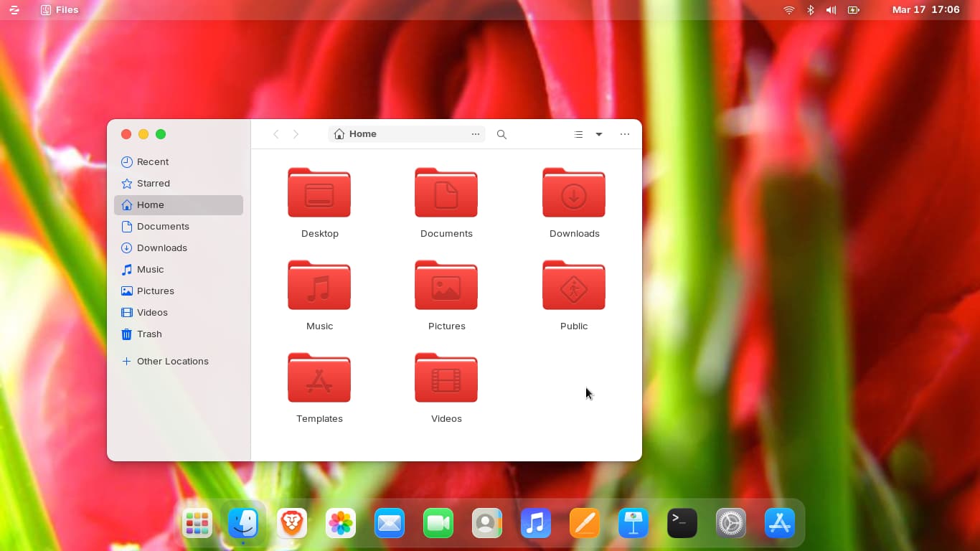Open Terminal from the dock
This screenshot has width=980, height=551.
coord(682,523)
